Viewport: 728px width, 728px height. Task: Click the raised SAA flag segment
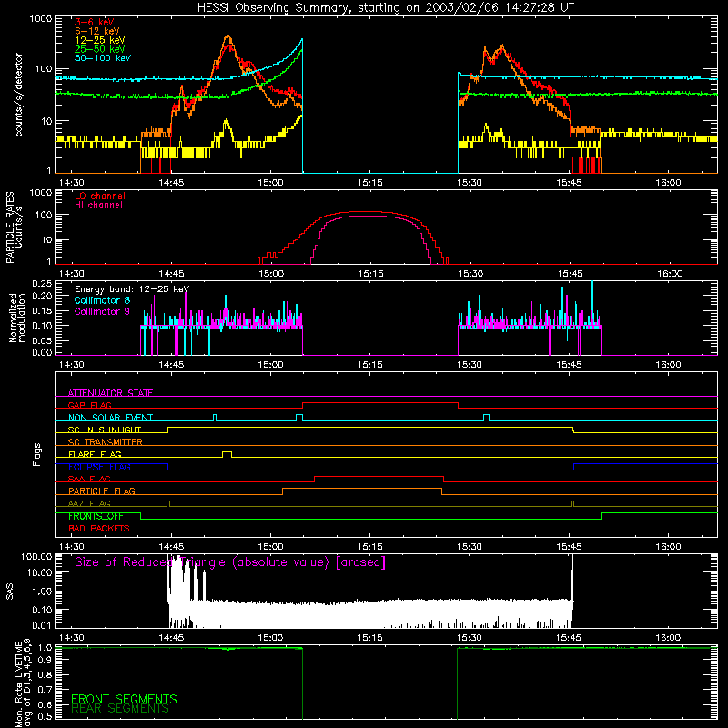point(379,476)
